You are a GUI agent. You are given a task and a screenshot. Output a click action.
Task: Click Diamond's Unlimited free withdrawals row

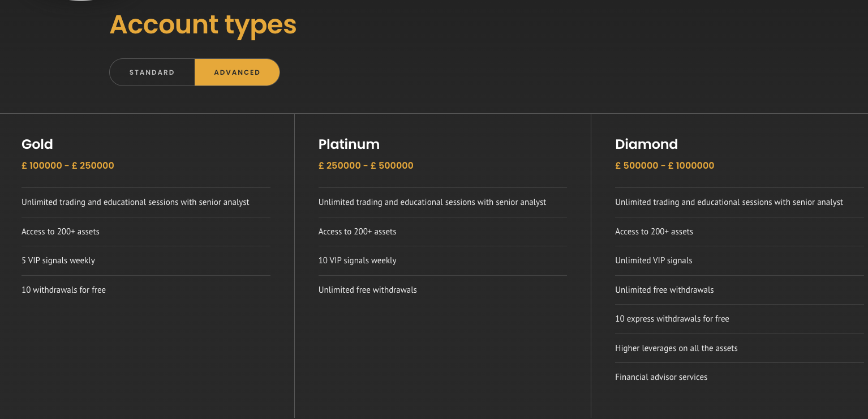[x=740, y=290]
